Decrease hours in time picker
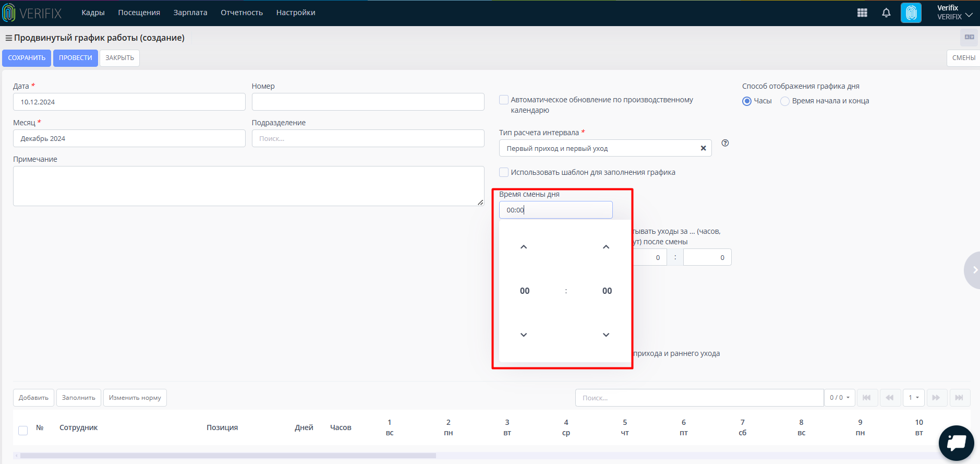This screenshot has width=980, height=464. coord(524,335)
